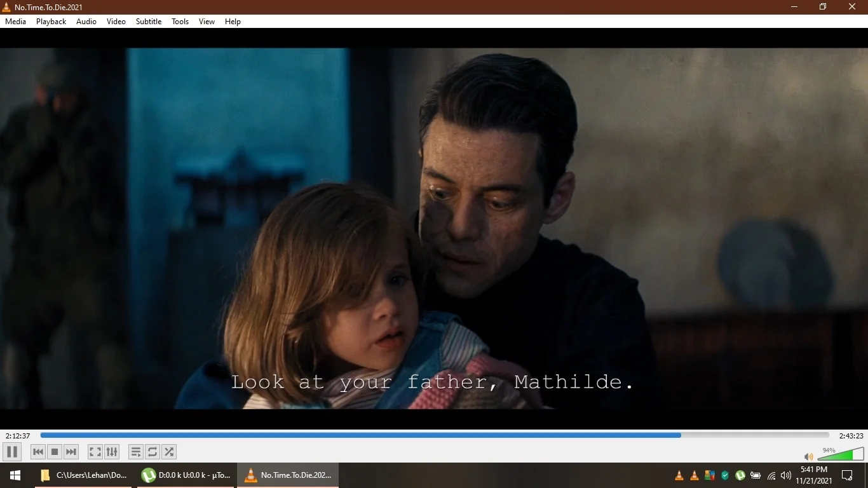868x488 pixels.
Task: Check battery status in system tray
Action: [x=756, y=475]
